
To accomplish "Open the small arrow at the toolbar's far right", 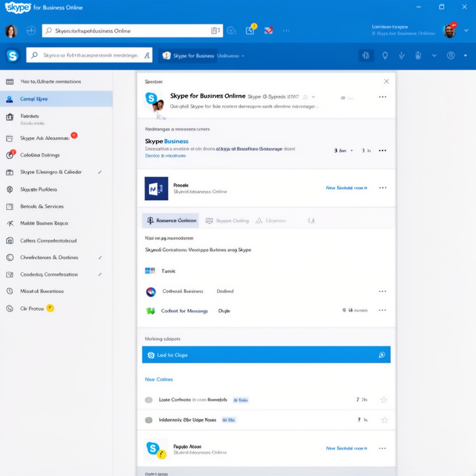I will [x=465, y=56].
